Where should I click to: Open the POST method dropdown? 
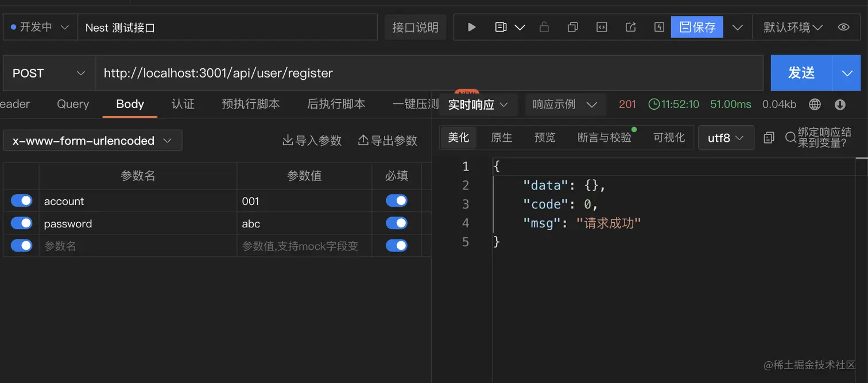pyautogui.click(x=49, y=73)
